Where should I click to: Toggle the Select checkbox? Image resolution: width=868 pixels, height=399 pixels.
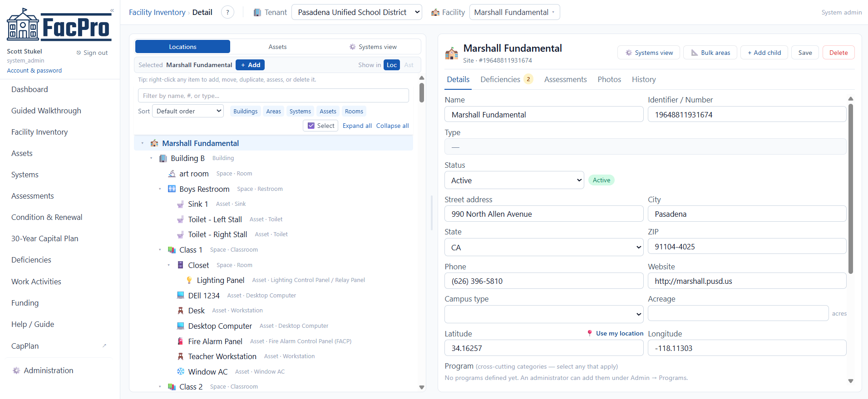311,126
